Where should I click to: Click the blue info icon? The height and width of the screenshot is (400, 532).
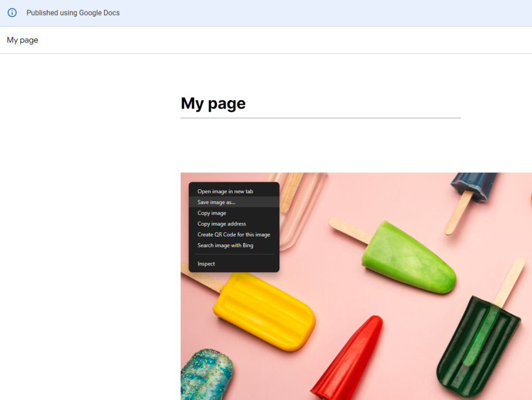(x=11, y=12)
